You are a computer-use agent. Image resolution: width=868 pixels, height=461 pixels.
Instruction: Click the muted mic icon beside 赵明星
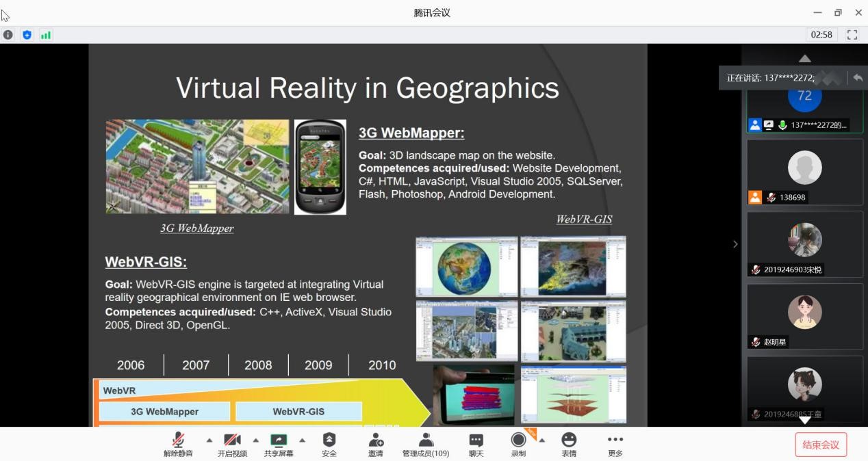tap(756, 342)
